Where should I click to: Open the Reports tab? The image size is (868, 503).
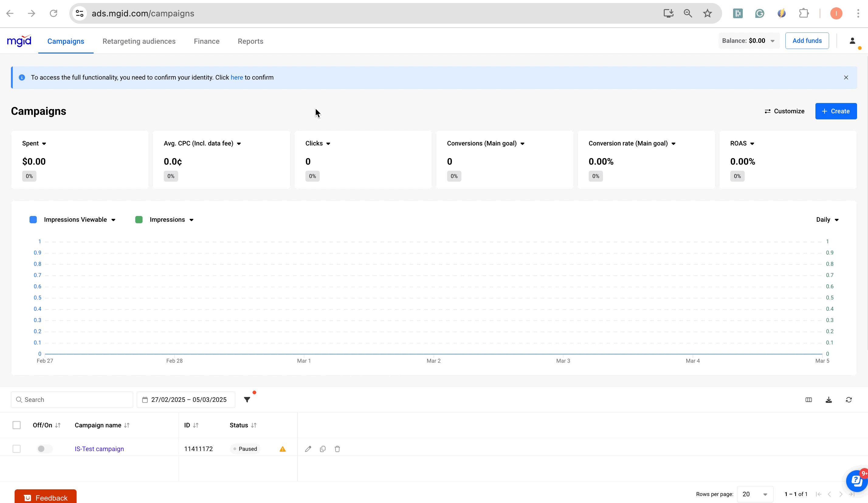tap(250, 41)
